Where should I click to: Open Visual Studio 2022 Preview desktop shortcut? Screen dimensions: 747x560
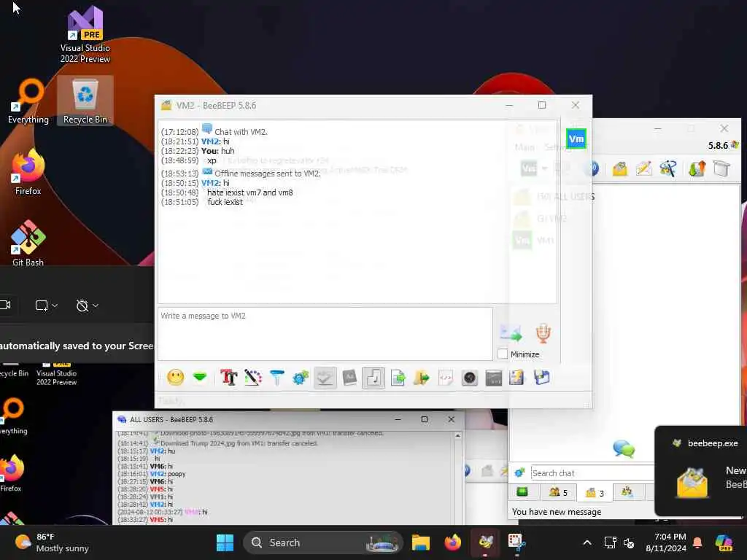(x=85, y=34)
